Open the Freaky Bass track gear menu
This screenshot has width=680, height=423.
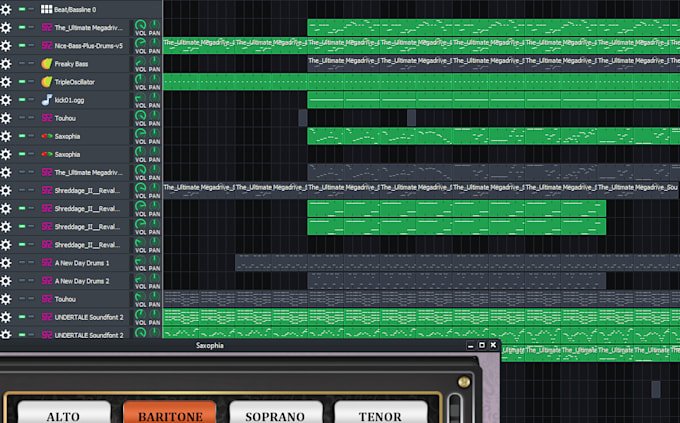(x=6, y=64)
